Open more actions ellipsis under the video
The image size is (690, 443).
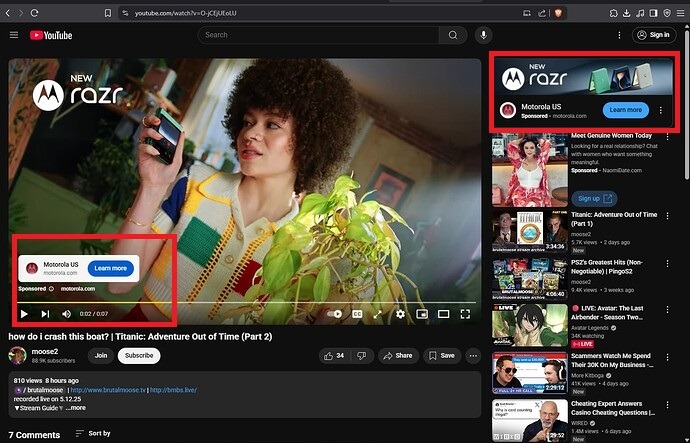pos(473,356)
